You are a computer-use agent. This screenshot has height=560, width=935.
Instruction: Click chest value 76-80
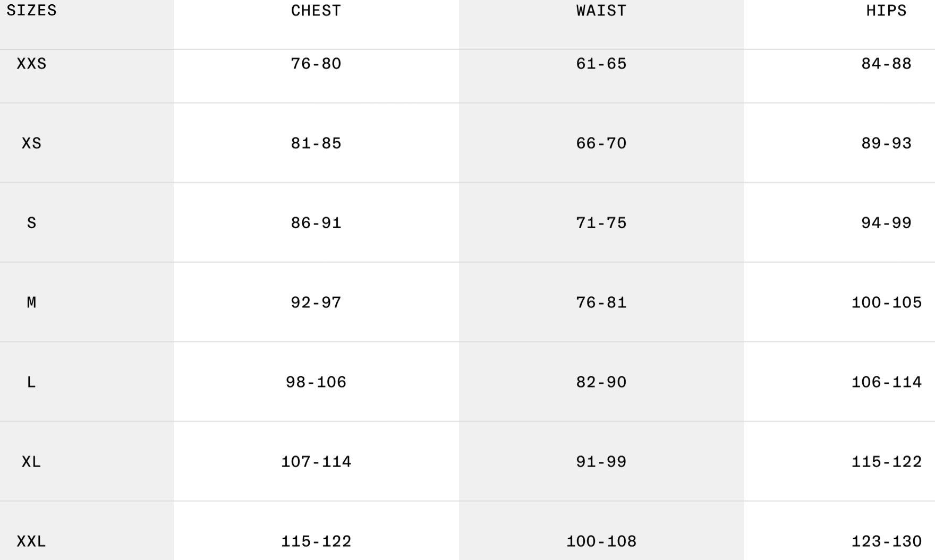[316, 64]
